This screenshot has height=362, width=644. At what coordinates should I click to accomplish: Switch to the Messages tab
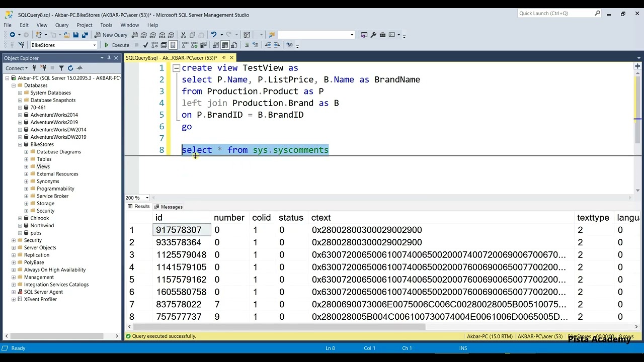(x=169, y=207)
